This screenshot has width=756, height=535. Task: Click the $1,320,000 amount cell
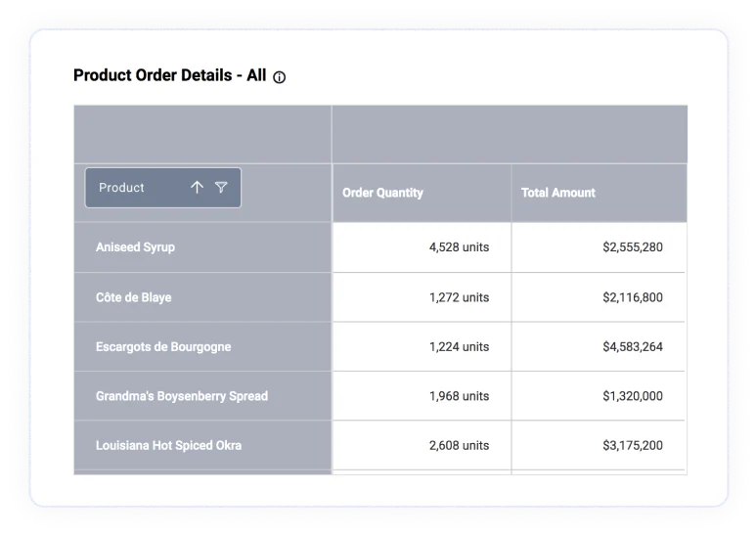[599, 396]
